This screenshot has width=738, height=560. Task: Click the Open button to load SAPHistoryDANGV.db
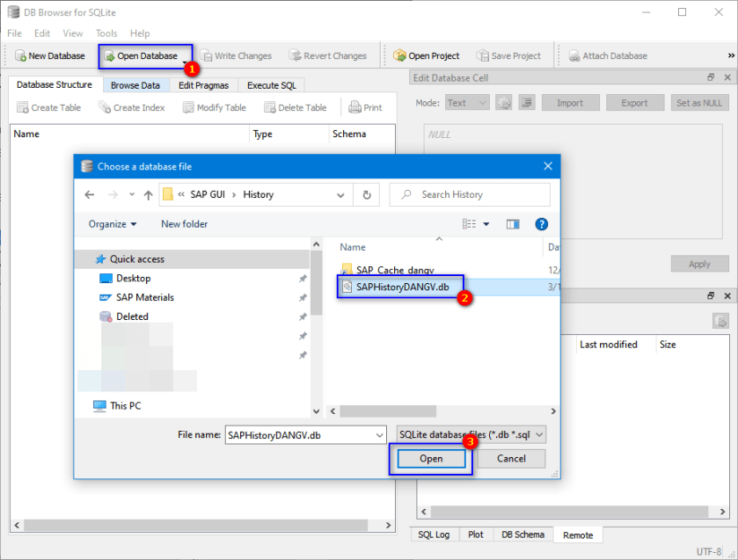(x=430, y=458)
